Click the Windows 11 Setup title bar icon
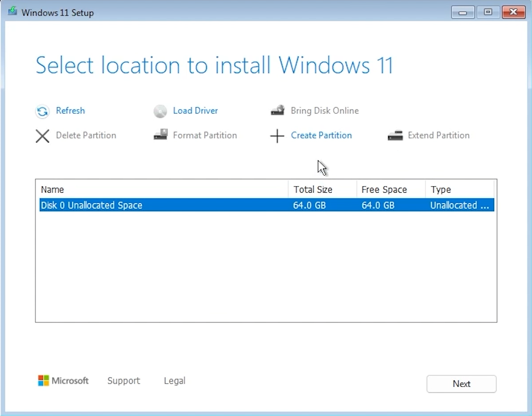Image resolution: width=532 pixels, height=416 pixels. tap(12, 12)
